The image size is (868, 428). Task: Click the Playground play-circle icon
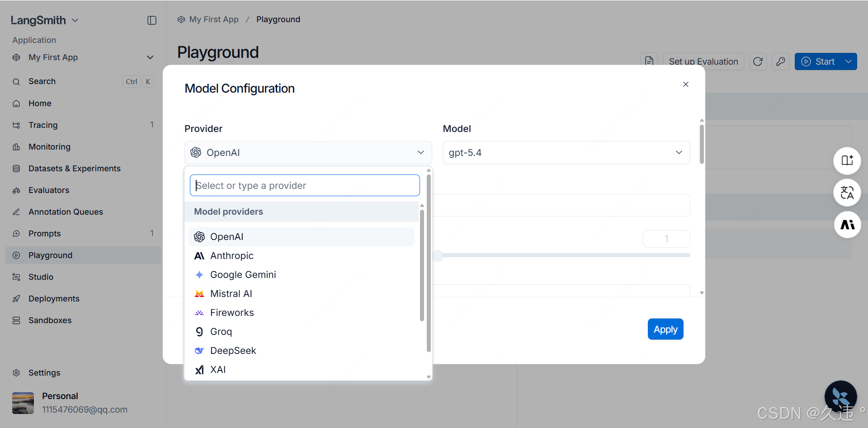coord(16,255)
